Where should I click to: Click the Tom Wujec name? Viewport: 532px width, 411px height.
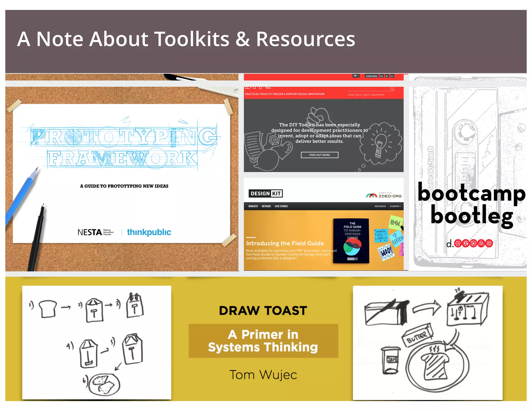click(x=263, y=375)
